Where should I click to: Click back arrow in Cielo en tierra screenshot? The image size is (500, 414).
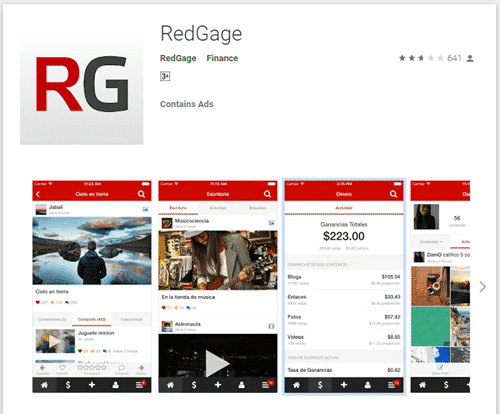pos(38,194)
